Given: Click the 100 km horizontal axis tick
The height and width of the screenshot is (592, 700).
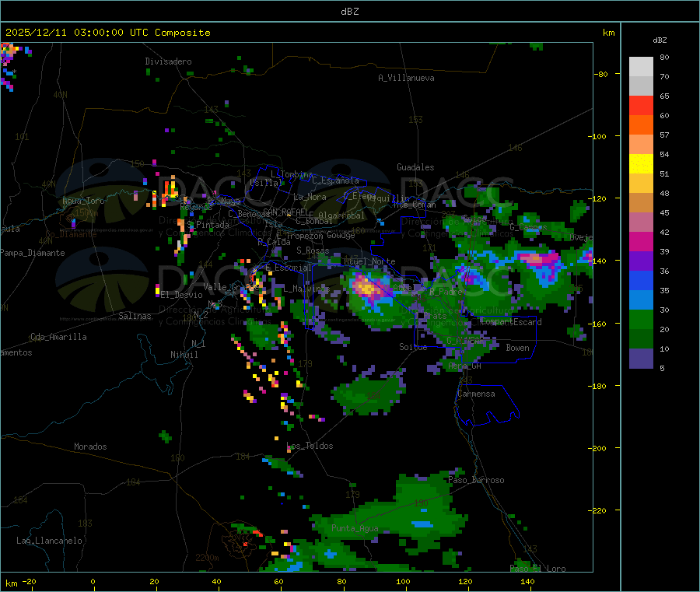Looking at the screenshot, I should [403, 581].
